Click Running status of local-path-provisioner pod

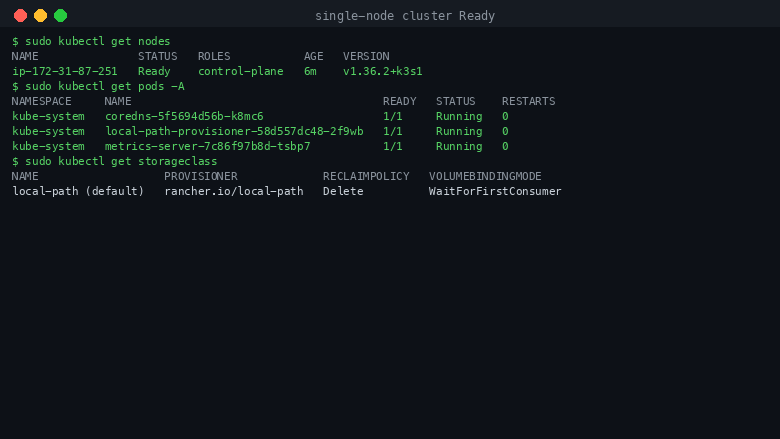459,131
